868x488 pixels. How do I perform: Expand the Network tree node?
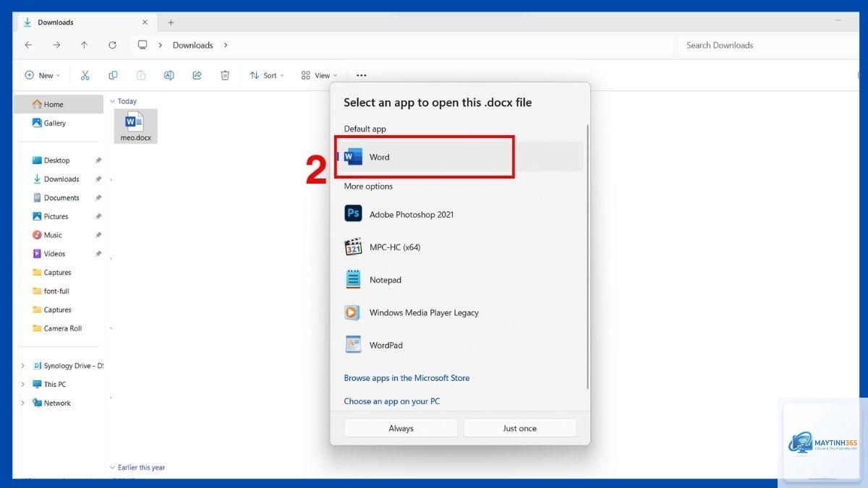pyautogui.click(x=22, y=403)
